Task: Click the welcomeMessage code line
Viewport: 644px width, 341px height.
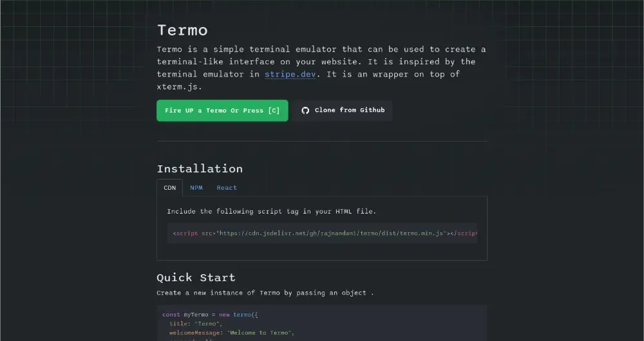Action: [x=232, y=333]
